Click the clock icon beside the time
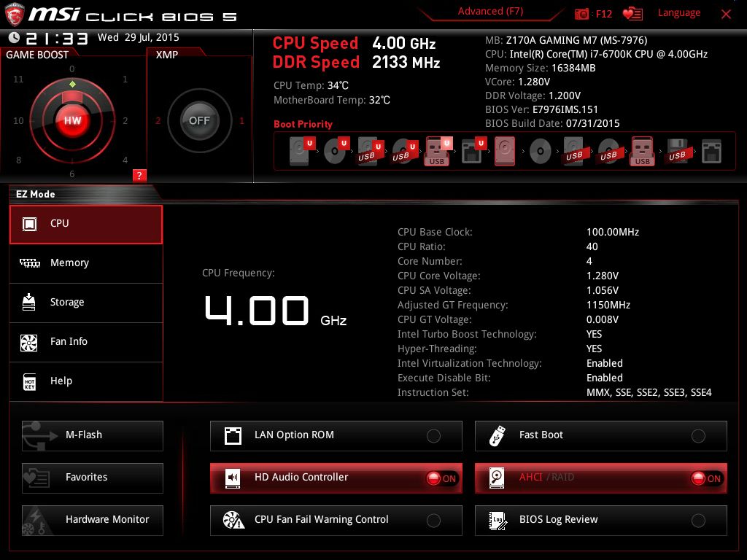Screen dimensions: 747x560 (14, 37)
